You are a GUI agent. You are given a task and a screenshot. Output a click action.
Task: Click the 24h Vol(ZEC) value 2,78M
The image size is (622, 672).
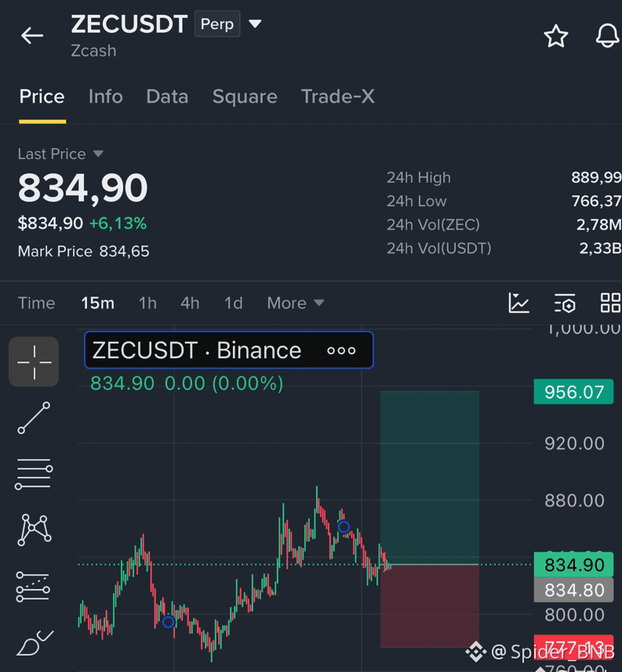point(598,224)
